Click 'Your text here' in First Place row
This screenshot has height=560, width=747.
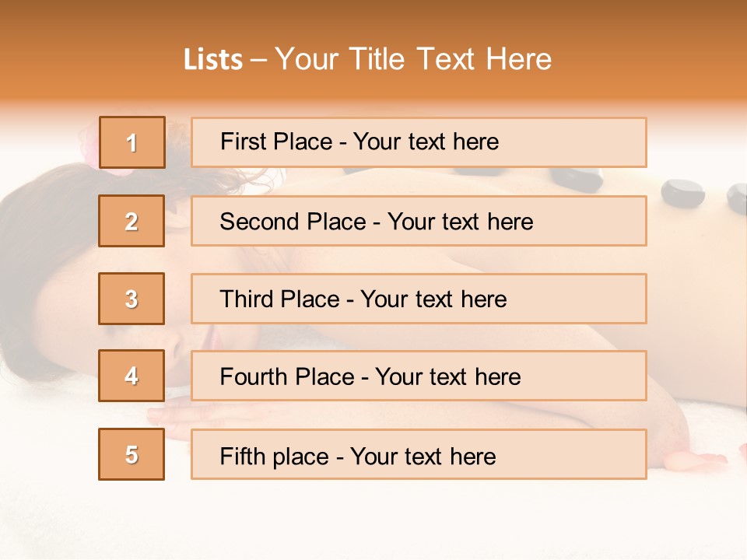pos(426,142)
